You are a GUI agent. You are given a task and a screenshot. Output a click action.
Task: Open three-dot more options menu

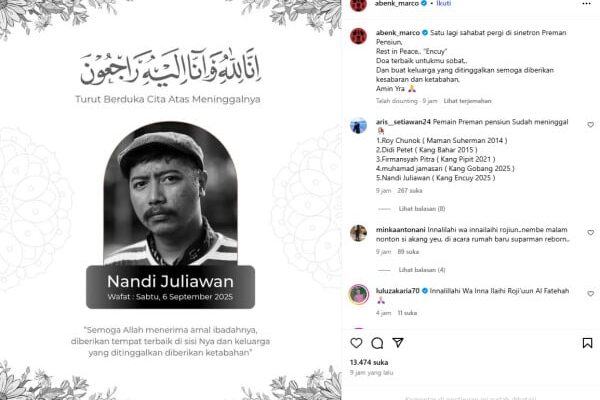586,3
